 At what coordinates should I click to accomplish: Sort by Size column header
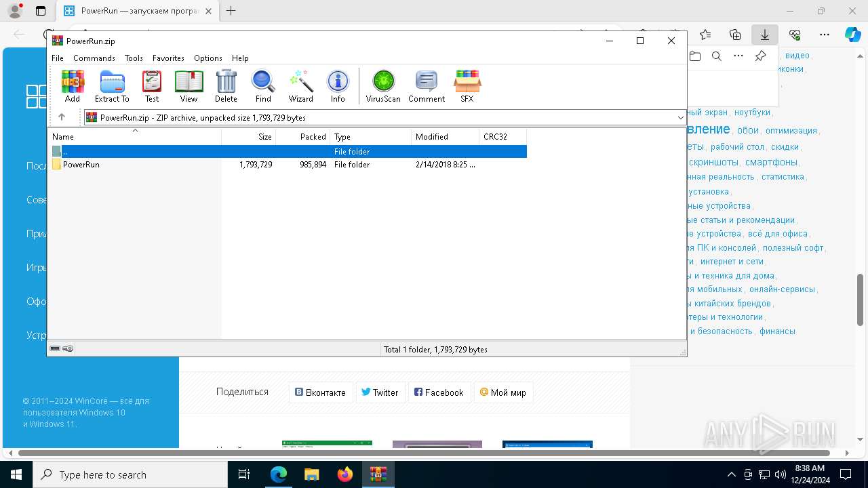[249, 137]
